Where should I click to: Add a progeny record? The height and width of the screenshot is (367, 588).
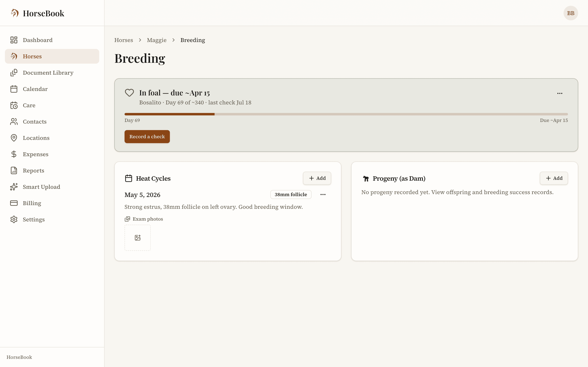(x=554, y=178)
